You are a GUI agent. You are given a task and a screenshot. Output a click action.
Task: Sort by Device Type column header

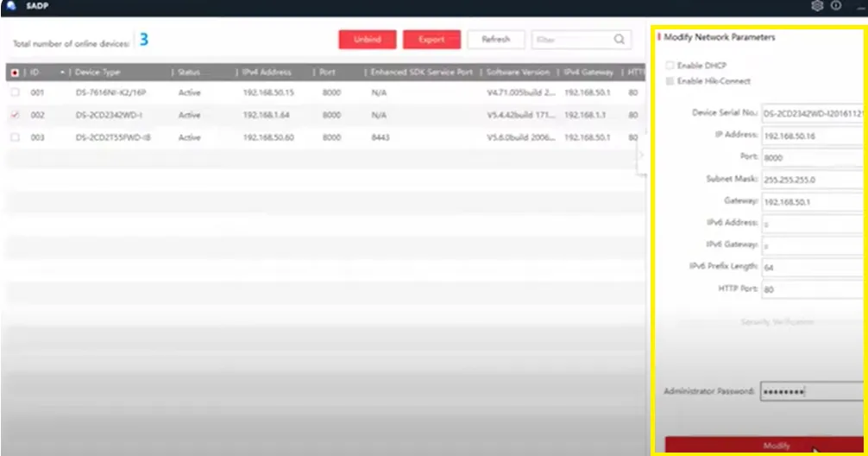pyautogui.click(x=97, y=72)
